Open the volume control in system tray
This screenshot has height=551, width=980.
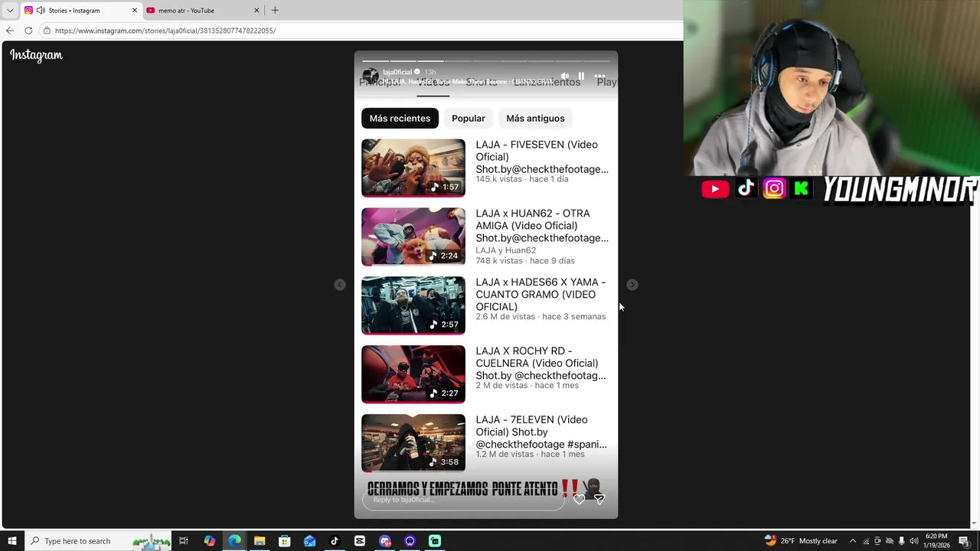click(x=913, y=541)
